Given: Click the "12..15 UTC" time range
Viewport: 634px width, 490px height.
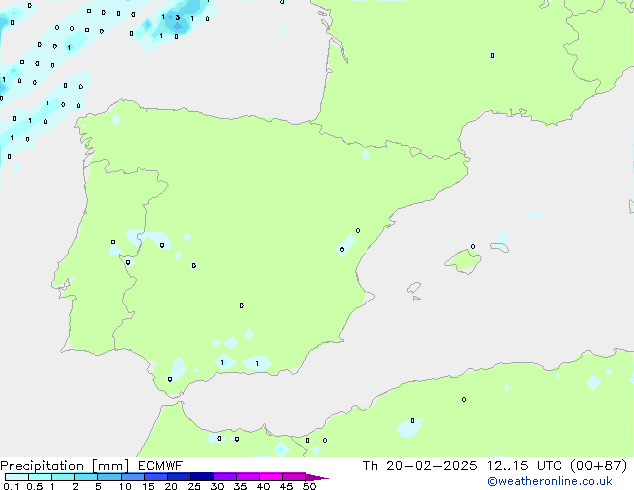Looking at the screenshot, I should tap(524, 466).
